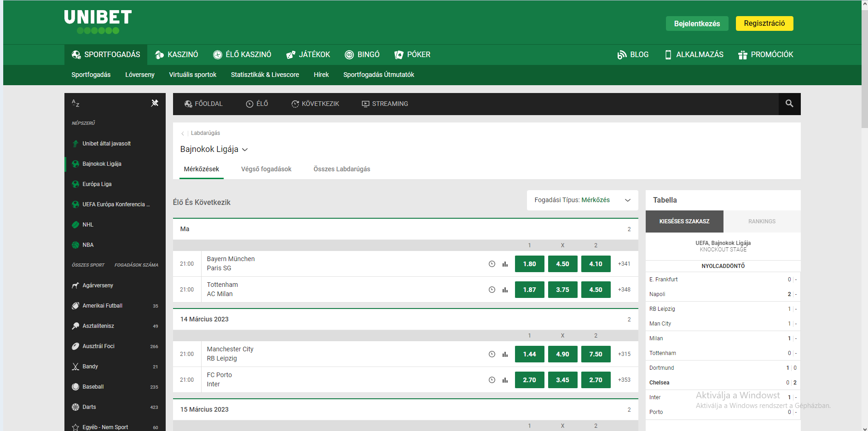
Task: Open Bandy category
Action: (x=115, y=367)
